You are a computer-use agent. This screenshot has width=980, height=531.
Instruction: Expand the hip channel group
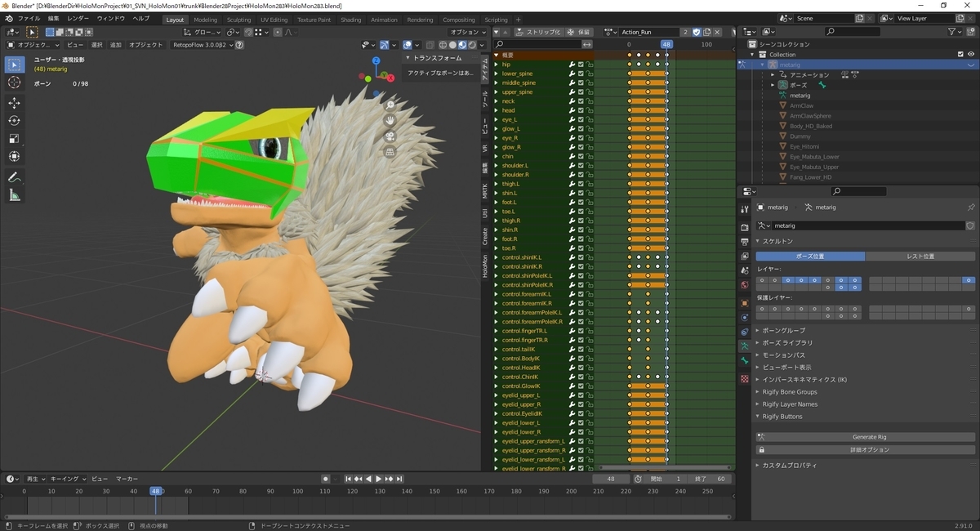click(496, 64)
